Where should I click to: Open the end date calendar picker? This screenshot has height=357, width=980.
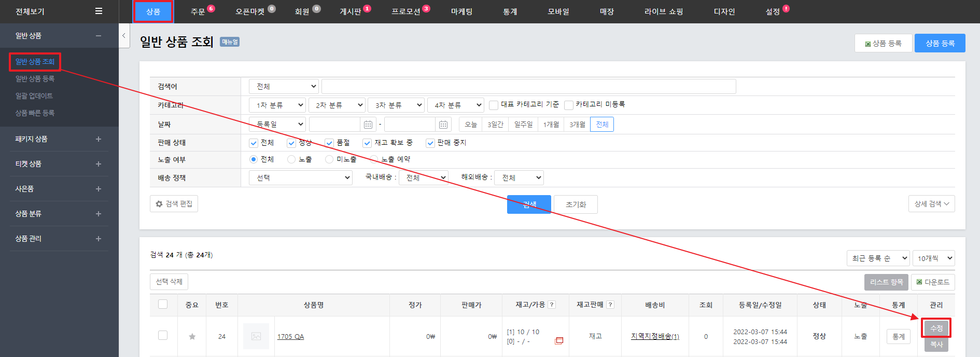443,125
